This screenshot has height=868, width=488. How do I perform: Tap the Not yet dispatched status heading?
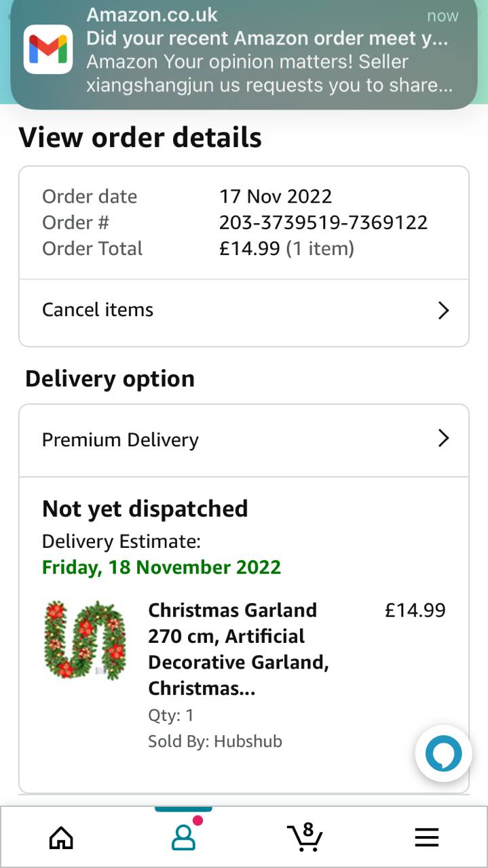click(x=145, y=509)
